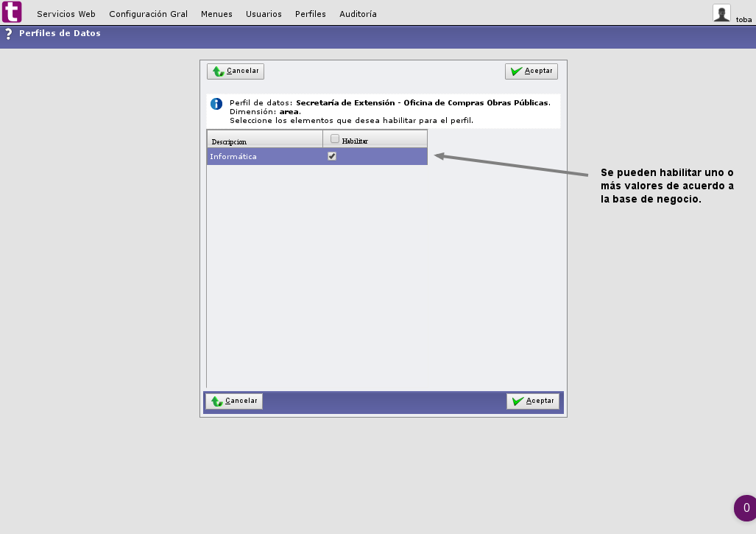Open the Servicios Web menu
The height and width of the screenshot is (534, 756).
pos(66,14)
